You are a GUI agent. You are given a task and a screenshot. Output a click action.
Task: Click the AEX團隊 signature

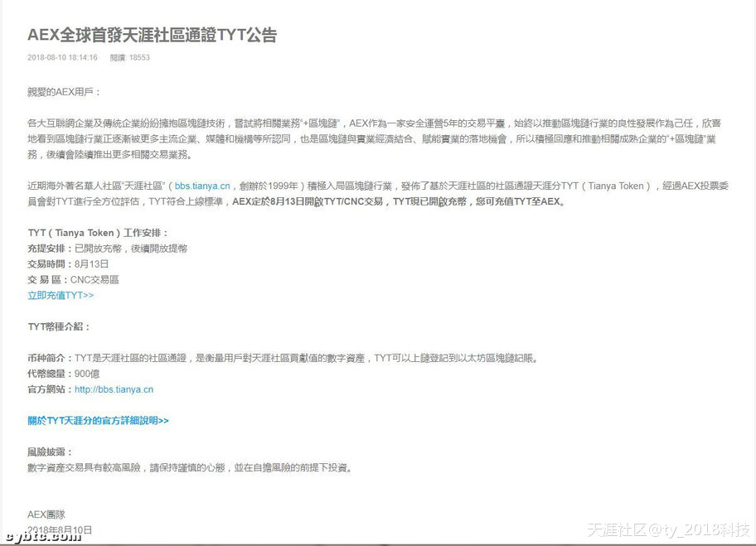pos(46,515)
